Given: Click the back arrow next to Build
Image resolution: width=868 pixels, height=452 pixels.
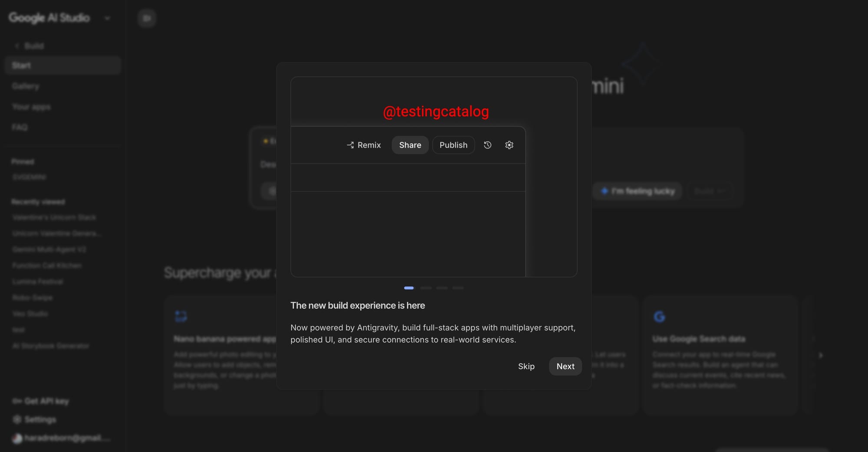Looking at the screenshot, I should tap(16, 45).
